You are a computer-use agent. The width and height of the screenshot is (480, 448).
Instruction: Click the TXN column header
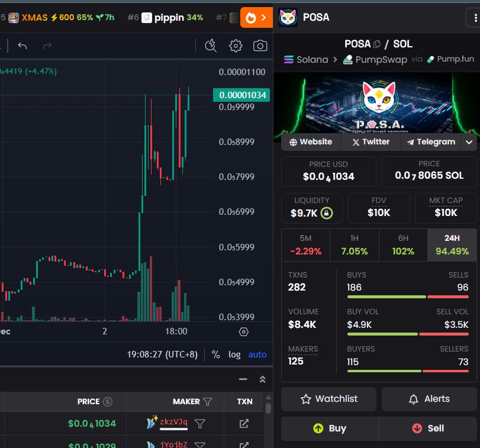pos(244,401)
